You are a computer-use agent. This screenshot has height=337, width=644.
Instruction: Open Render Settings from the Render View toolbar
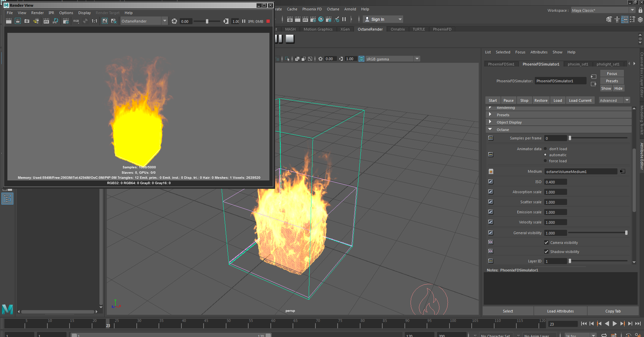pyautogui.click(x=66, y=21)
